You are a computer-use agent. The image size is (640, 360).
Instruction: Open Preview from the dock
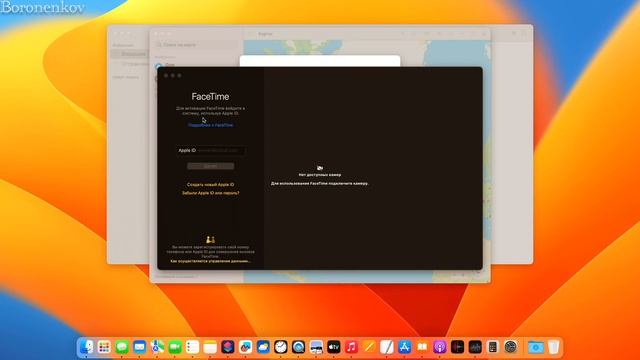316,347
